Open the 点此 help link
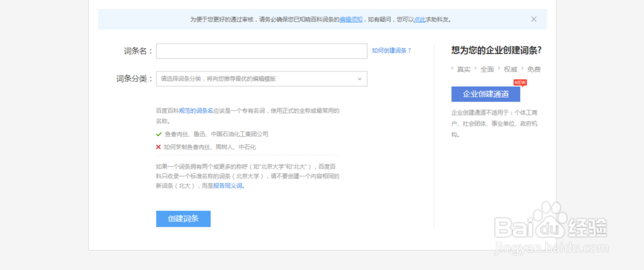The image size is (644, 270). point(419,19)
